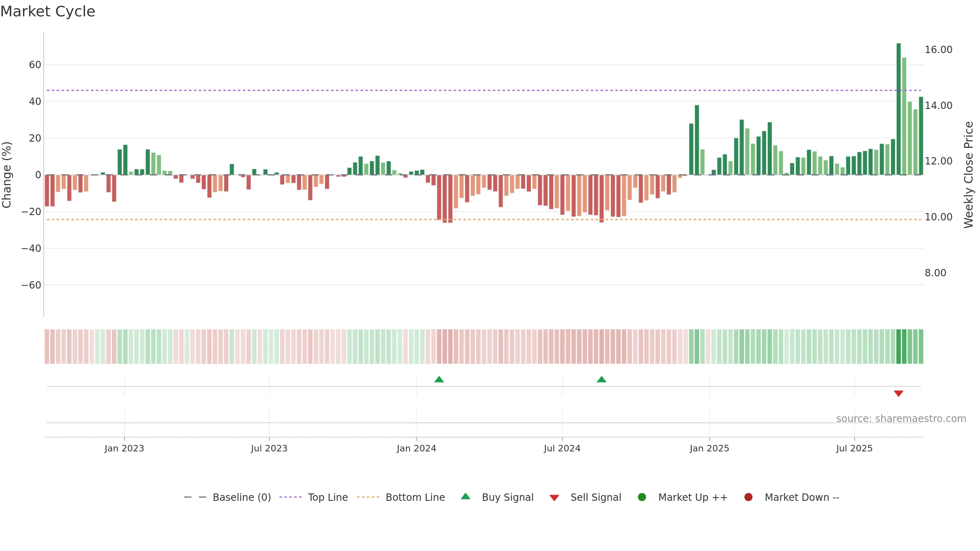Image resolution: width=980 pixels, height=551 pixels.
Task: Click the dark red Market Down circle in legend
Action: pos(748,497)
